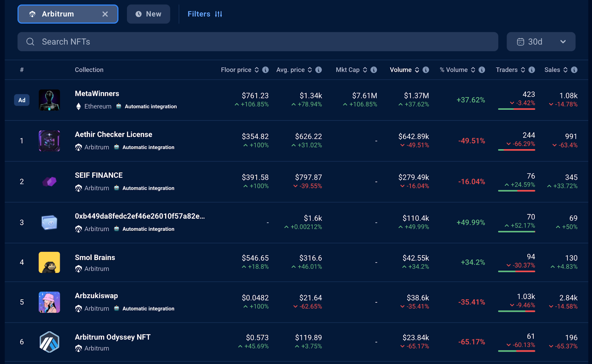Viewport: 592px width, 364px height.
Task: Remove the Arbitrum filter chip
Action: [x=105, y=14]
